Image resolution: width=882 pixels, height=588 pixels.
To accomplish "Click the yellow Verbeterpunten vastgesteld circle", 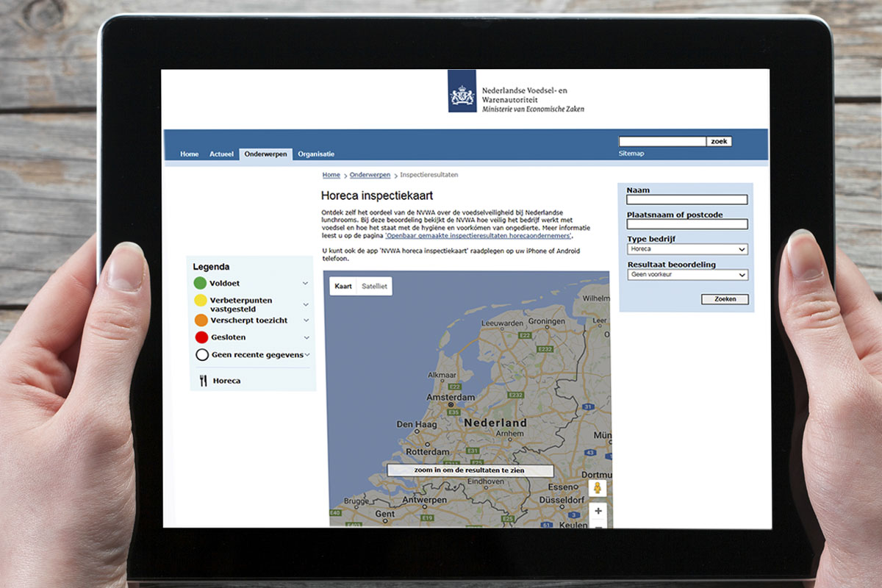I will click(x=200, y=301).
